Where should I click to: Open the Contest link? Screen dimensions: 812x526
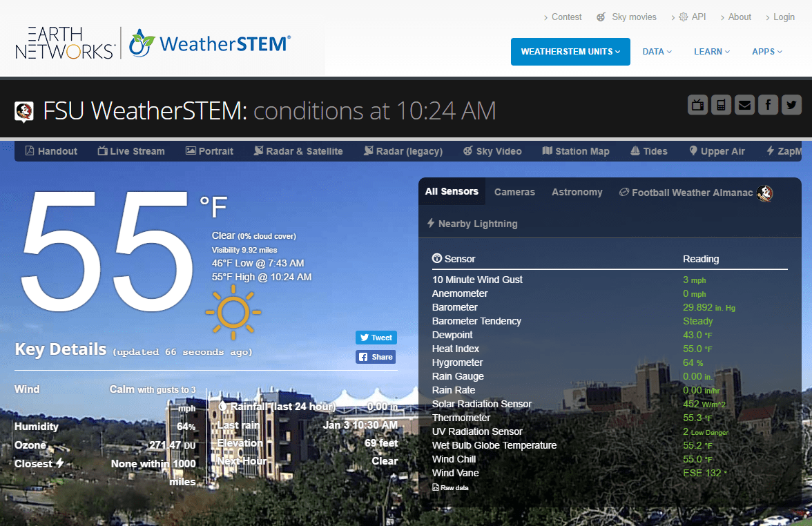[566, 17]
